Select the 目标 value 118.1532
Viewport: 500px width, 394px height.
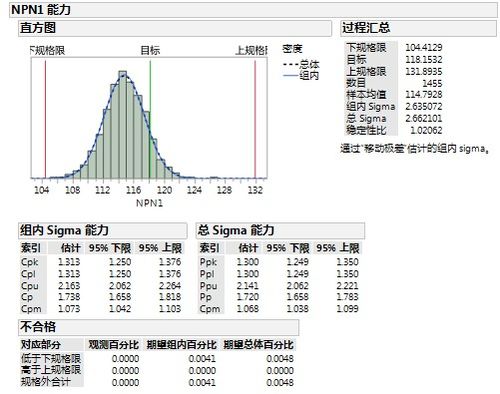pos(424,60)
